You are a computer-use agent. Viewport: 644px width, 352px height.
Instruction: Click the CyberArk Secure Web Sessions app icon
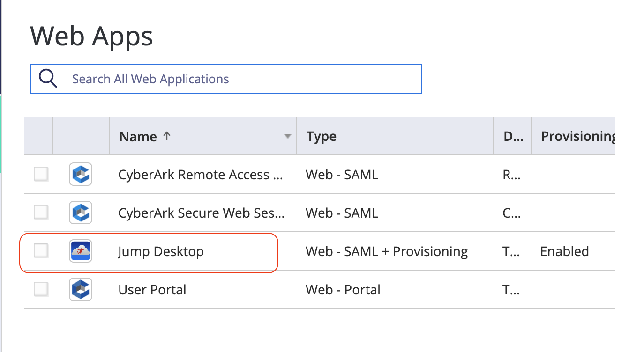coord(80,213)
